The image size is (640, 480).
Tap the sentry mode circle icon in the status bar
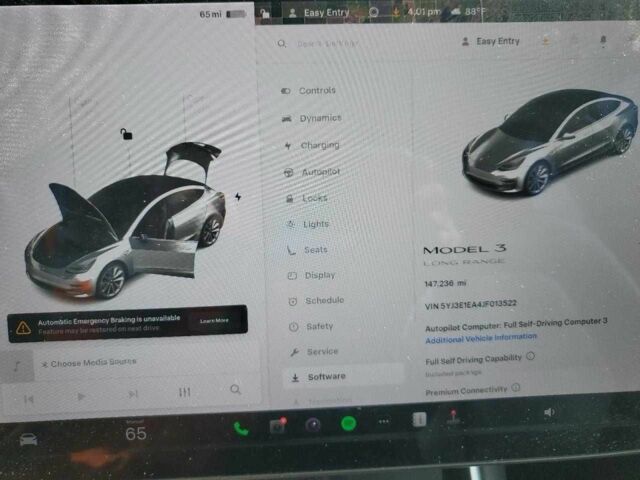click(373, 12)
